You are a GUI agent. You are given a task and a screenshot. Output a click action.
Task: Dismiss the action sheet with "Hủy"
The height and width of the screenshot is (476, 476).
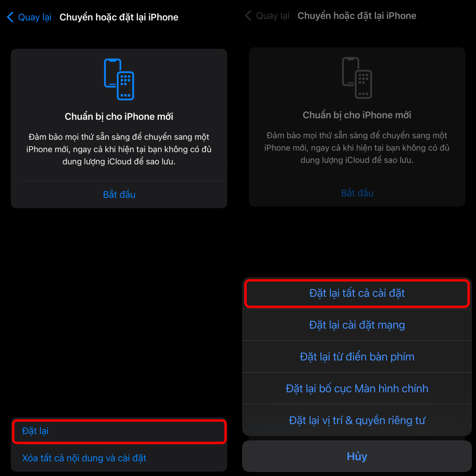pos(357,456)
